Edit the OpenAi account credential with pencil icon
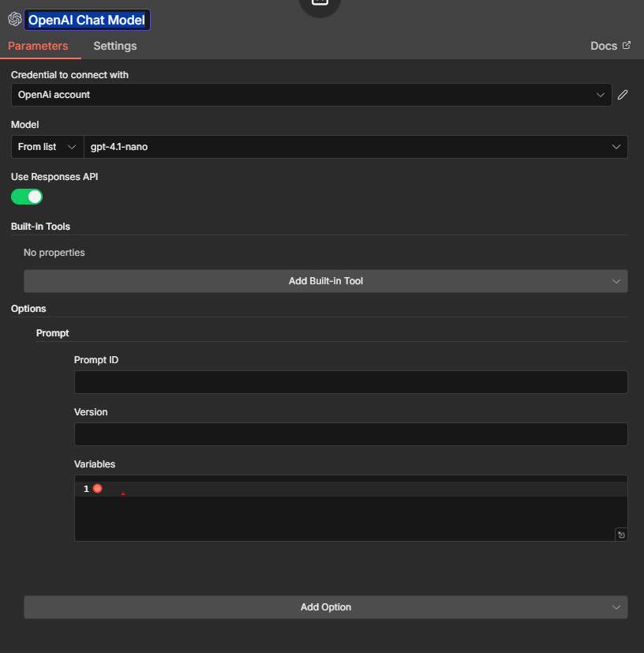Viewport: 644px width, 653px height. pos(623,95)
